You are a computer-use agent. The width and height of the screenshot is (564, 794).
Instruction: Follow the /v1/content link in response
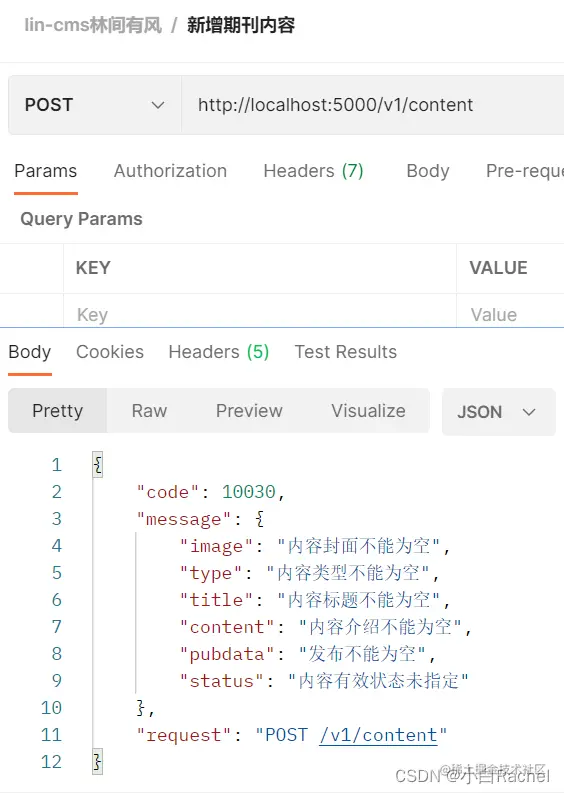tap(378, 735)
